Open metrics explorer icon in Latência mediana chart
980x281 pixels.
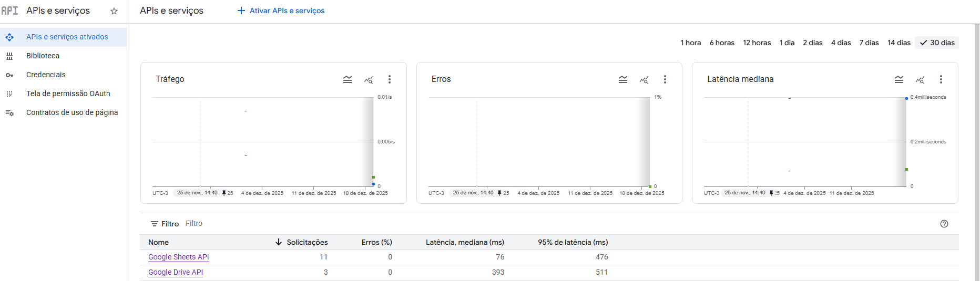(x=920, y=80)
